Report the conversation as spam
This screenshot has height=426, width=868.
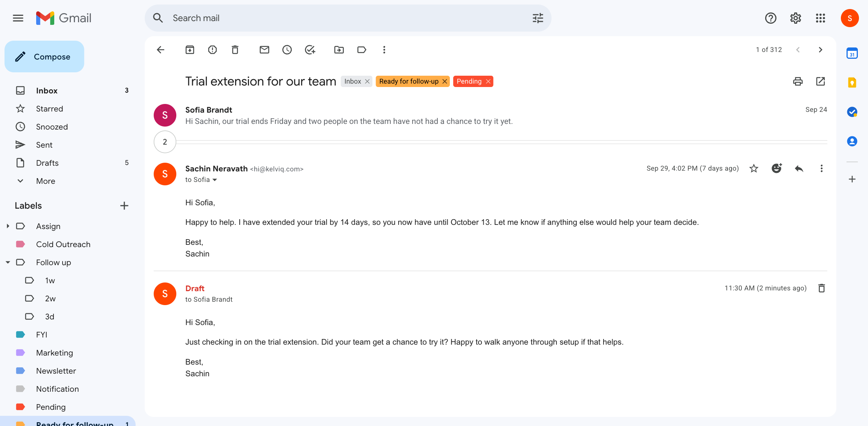(x=212, y=50)
